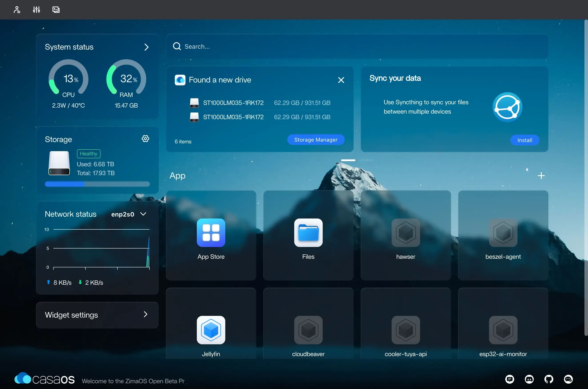
Task: Click the page vertical scrollbar
Action: pos(586,178)
